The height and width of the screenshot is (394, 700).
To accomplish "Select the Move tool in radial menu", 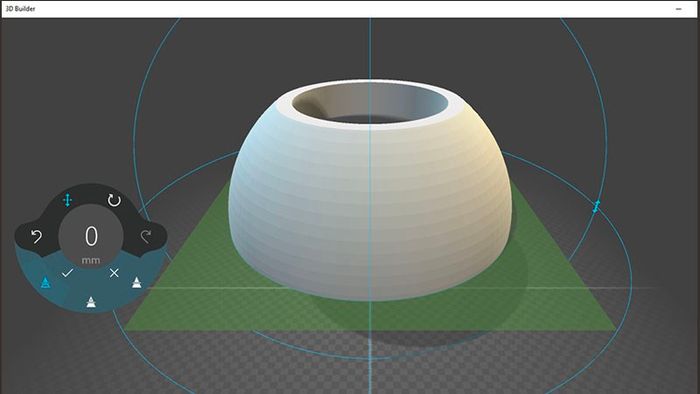I will 67,200.
